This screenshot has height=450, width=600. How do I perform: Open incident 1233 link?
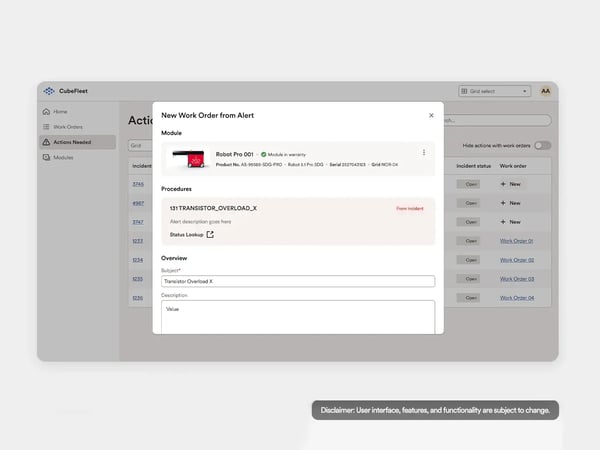137,241
